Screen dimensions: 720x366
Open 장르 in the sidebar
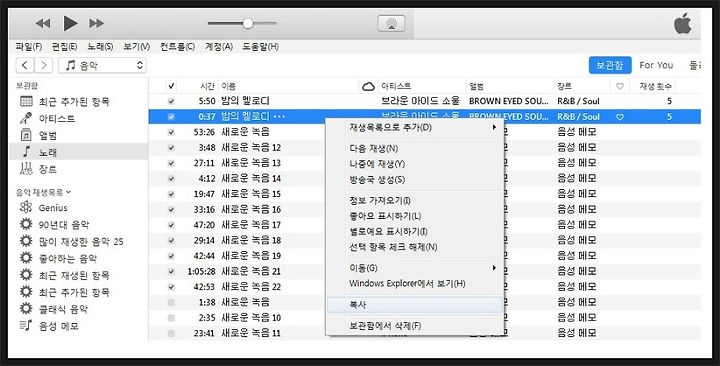point(48,169)
